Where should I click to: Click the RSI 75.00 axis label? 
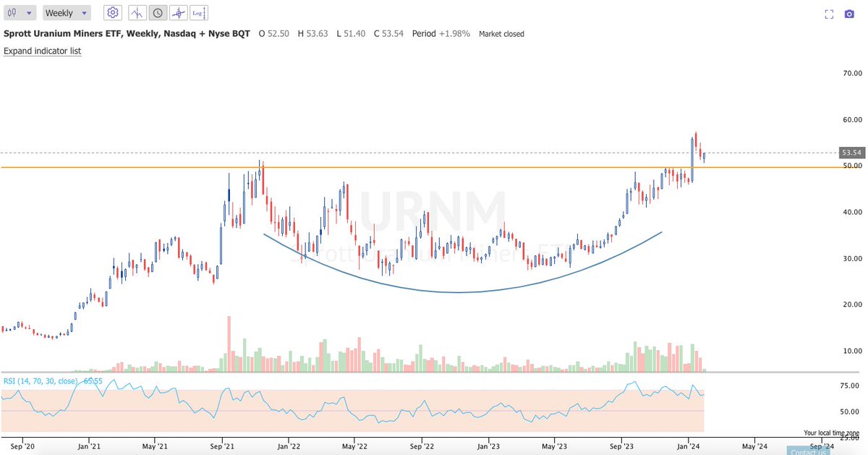point(851,386)
